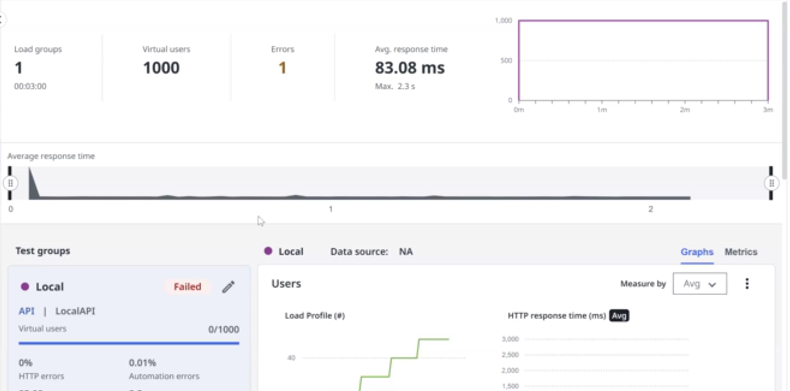Open the three-dot options menu for Users

click(747, 284)
